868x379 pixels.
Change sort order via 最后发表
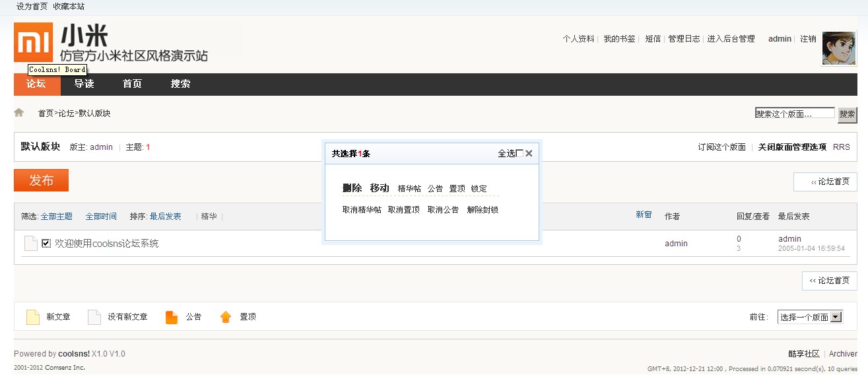[x=165, y=217]
